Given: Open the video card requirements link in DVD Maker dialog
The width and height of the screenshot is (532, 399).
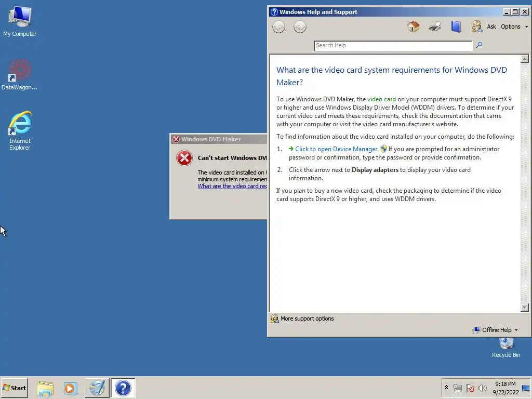Looking at the screenshot, I should coord(232,186).
